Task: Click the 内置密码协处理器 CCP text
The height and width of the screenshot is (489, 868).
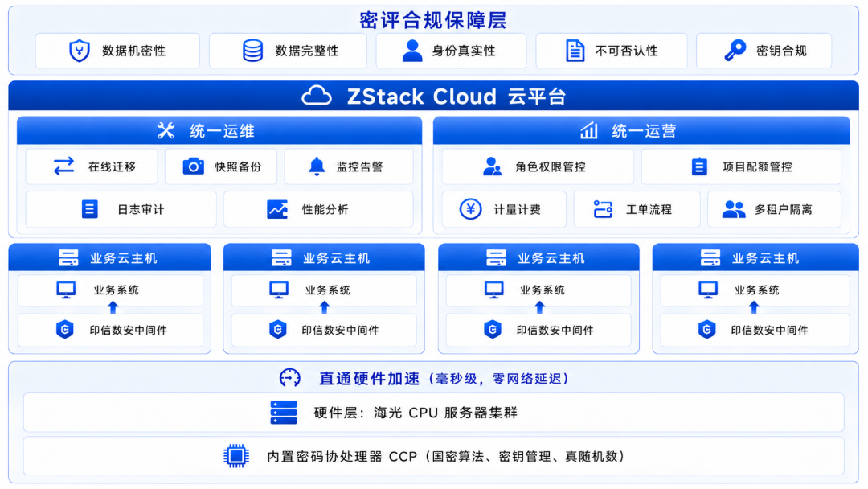Action: (342, 456)
